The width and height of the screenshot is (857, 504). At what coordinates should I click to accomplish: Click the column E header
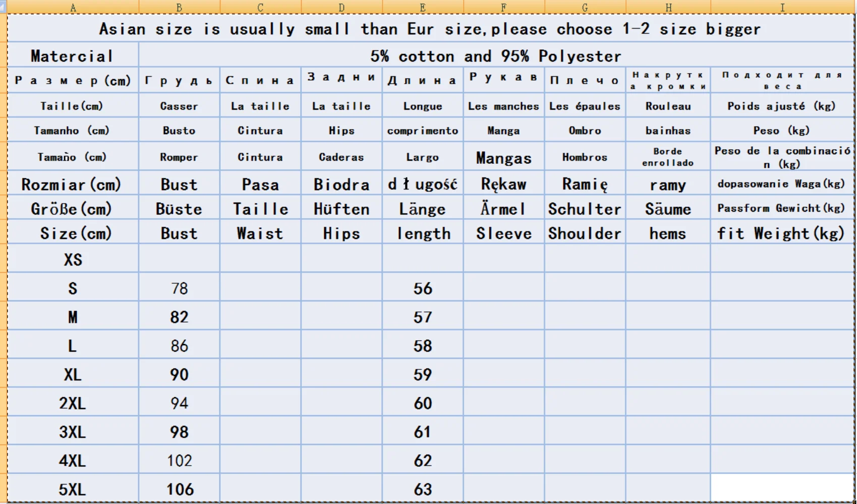pos(423,7)
